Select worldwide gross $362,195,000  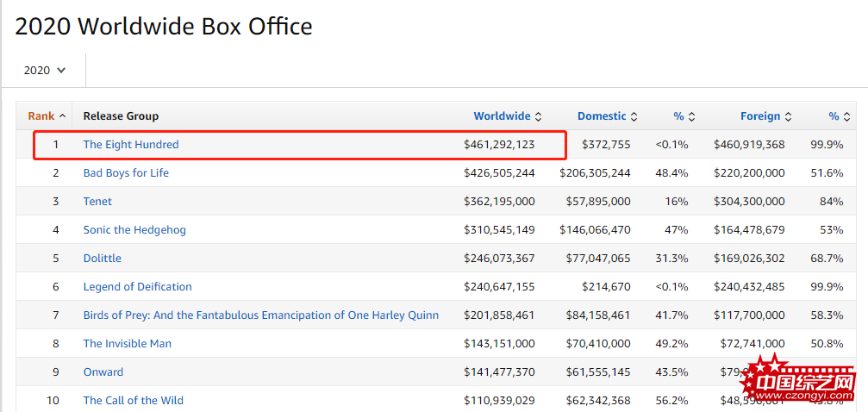click(499, 201)
